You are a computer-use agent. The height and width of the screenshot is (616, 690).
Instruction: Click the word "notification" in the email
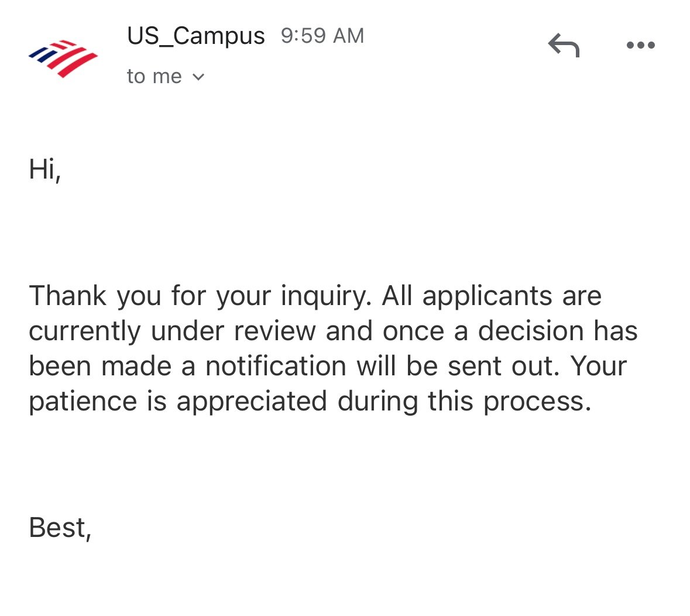276,366
